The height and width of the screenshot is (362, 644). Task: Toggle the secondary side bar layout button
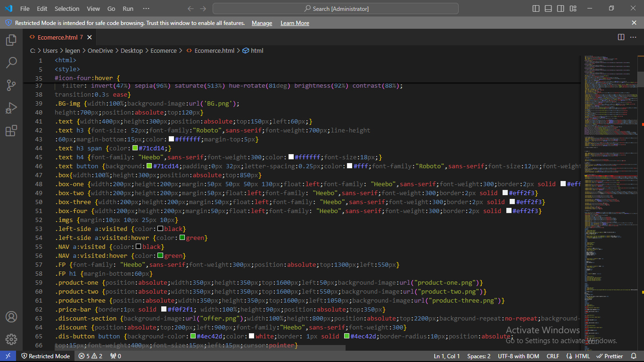pyautogui.click(x=561, y=8)
